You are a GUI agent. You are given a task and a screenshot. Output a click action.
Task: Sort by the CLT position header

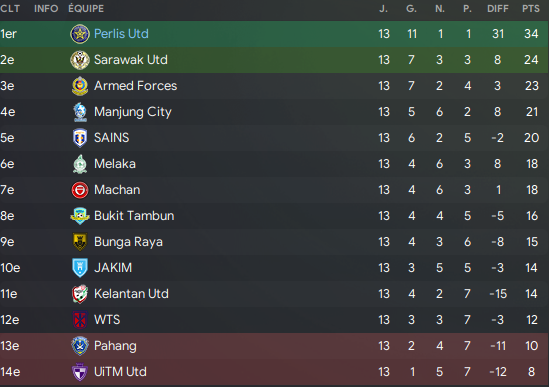(x=10, y=8)
